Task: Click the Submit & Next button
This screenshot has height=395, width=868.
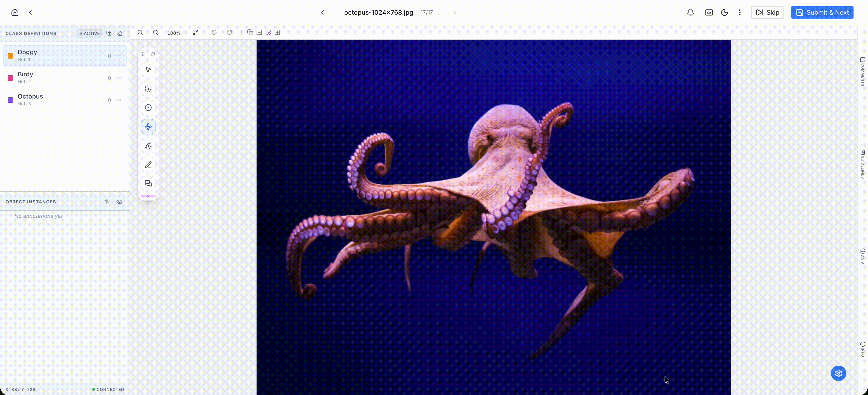Action: click(822, 12)
